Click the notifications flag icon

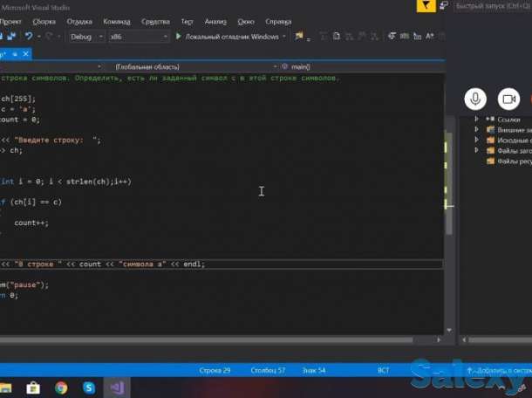tap(425, 6)
